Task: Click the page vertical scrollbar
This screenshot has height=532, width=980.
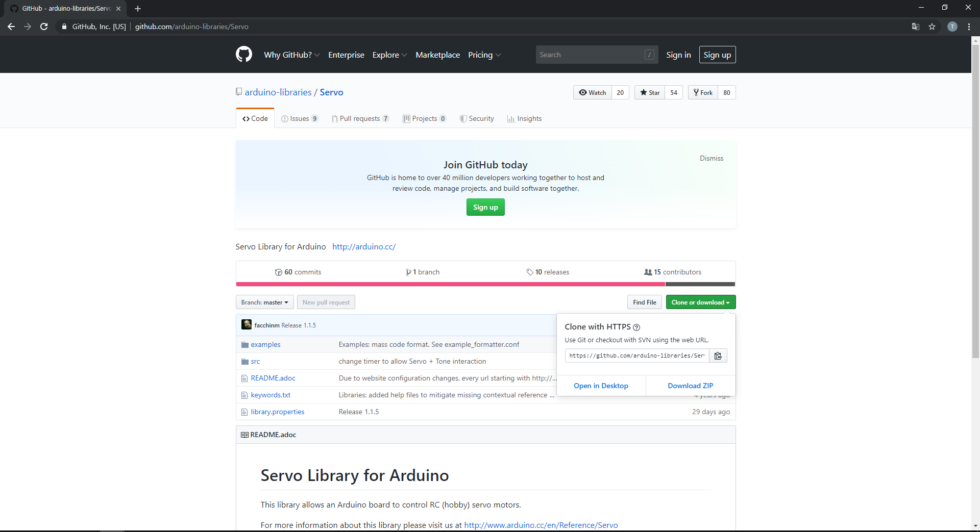Action: pos(975,201)
